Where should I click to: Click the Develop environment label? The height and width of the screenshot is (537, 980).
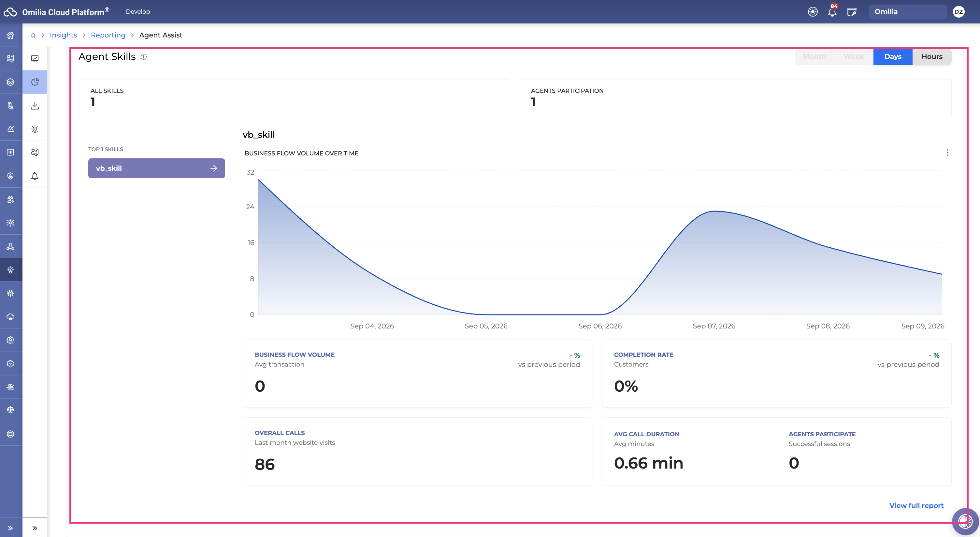pyautogui.click(x=138, y=12)
